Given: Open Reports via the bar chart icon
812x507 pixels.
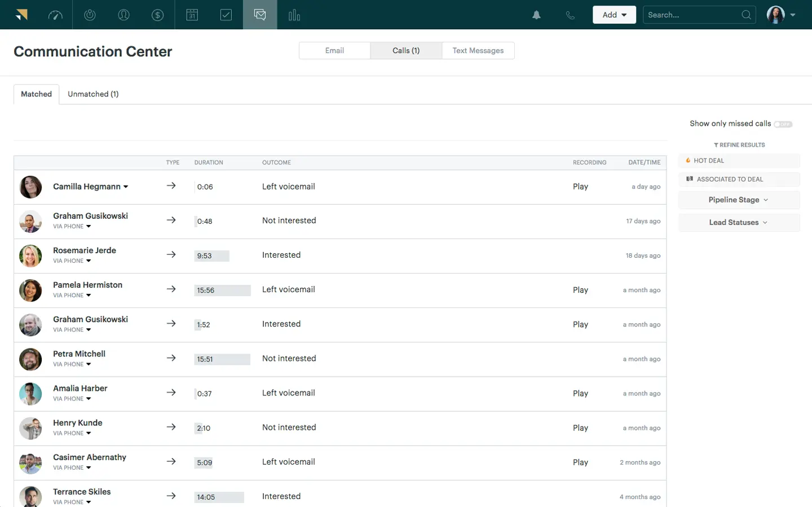Looking at the screenshot, I should [x=294, y=15].
